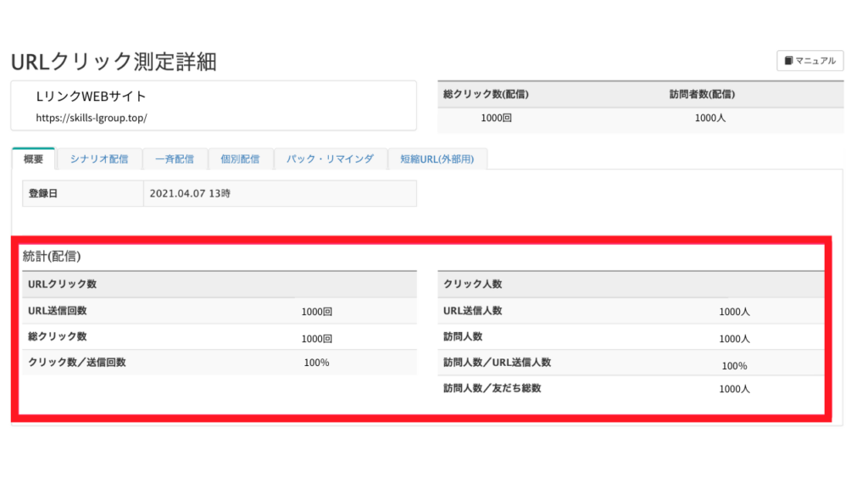Click the https://skills-lgroup.top/ URL

[x=91, y=119]
